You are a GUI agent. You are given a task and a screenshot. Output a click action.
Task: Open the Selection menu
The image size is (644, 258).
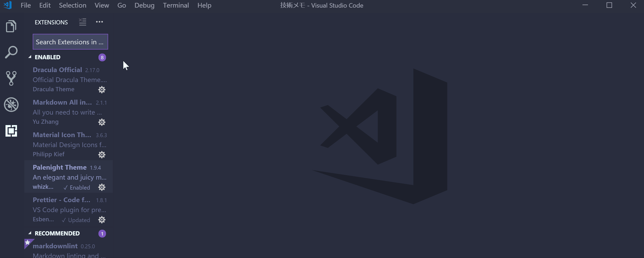point(73,5)
